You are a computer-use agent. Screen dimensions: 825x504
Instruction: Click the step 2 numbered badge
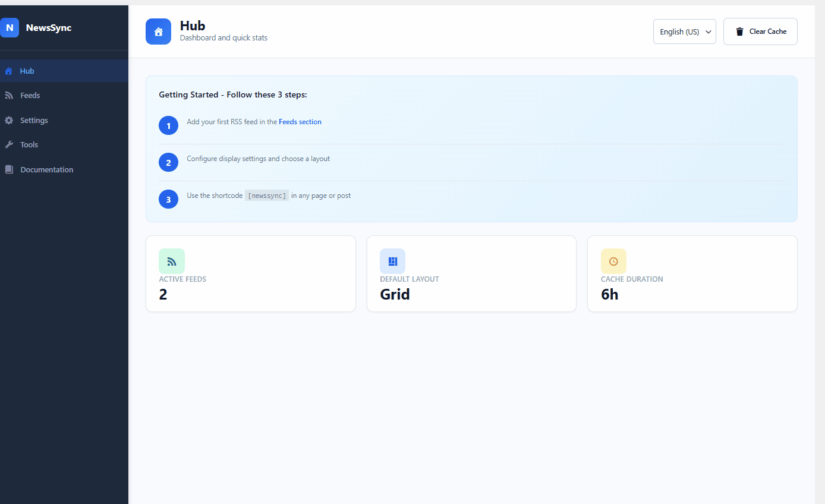point(168,162)
